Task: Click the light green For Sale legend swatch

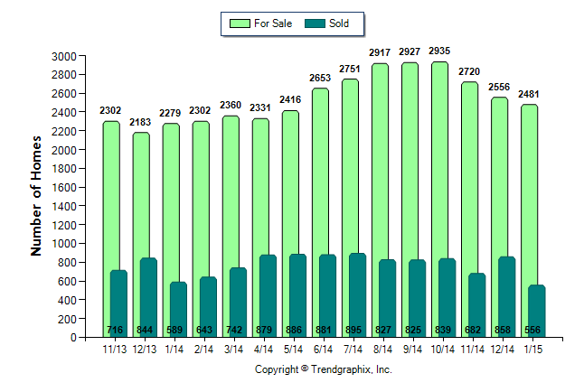Action: point(241,23)
